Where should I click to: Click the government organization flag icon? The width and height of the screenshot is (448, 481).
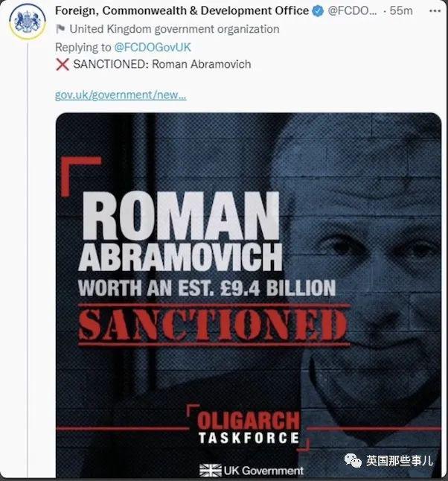click(60, 30)
